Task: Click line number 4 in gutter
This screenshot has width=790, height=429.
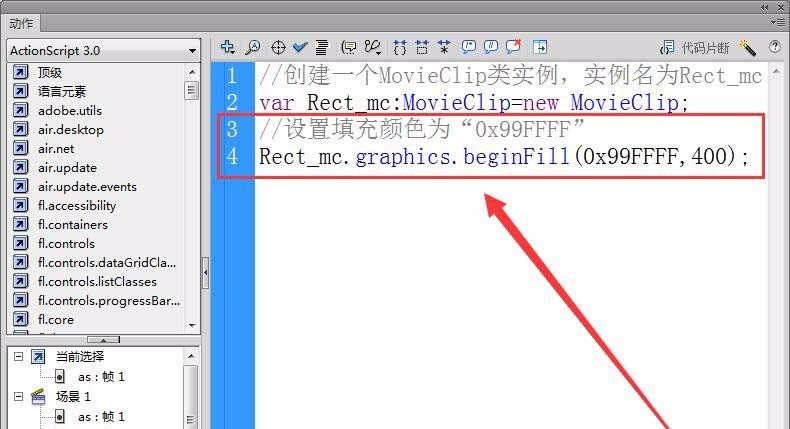Action: 232,156
